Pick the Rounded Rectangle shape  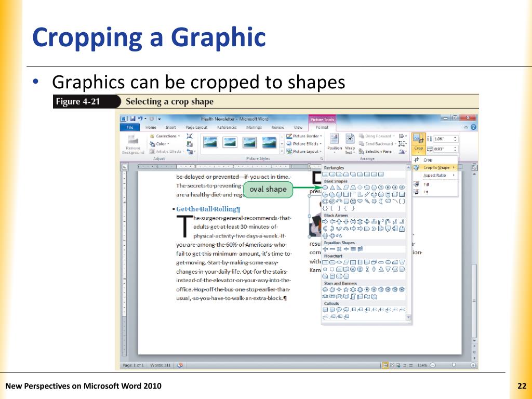[x=332, y=174]
